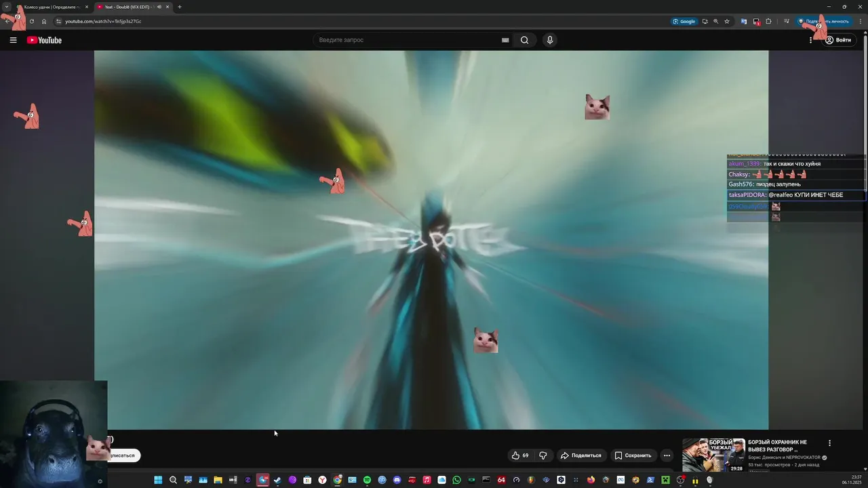Click the Google Lens search button
This screenshot has width=868, height=488.
[x=684, y=21]
